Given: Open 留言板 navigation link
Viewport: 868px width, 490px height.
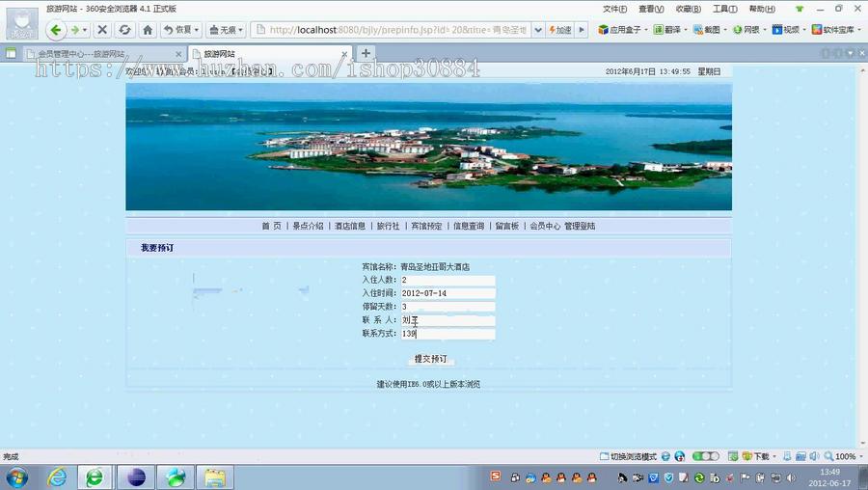Looking at the screenshot, I should (506, 226).
